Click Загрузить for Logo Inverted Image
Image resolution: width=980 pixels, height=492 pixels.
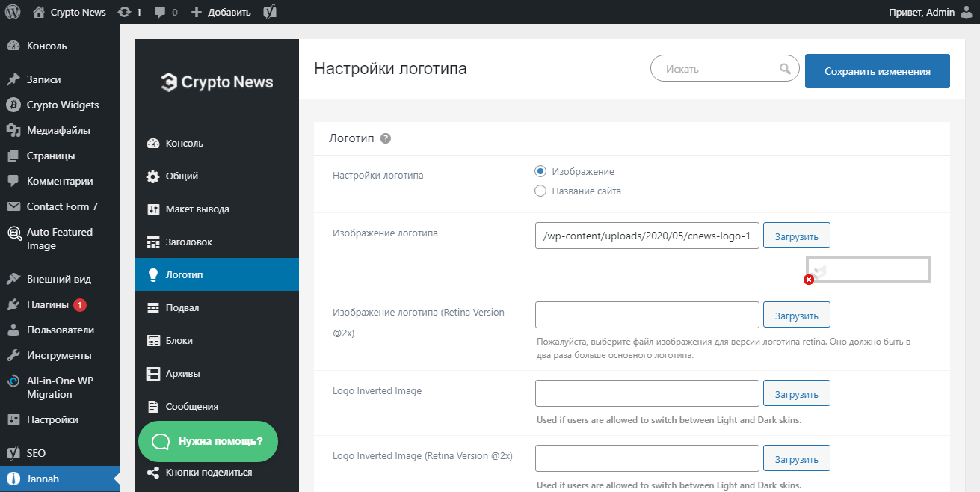pos(796,393)
